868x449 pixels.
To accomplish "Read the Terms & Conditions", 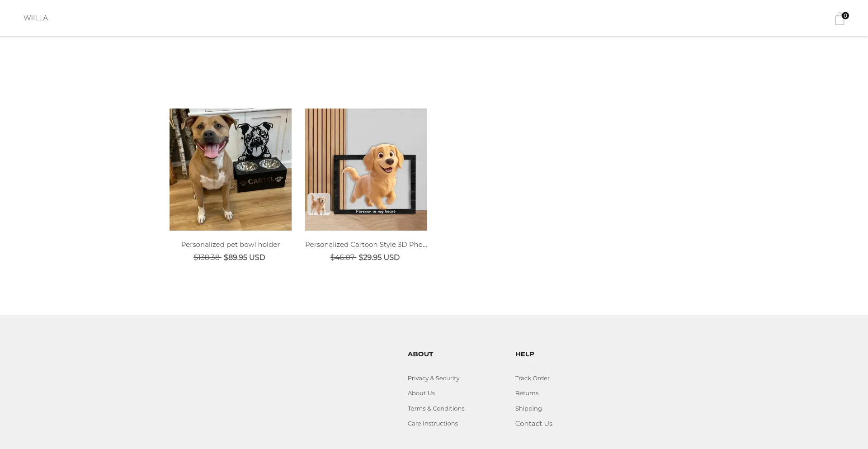I will pos(436,409).
